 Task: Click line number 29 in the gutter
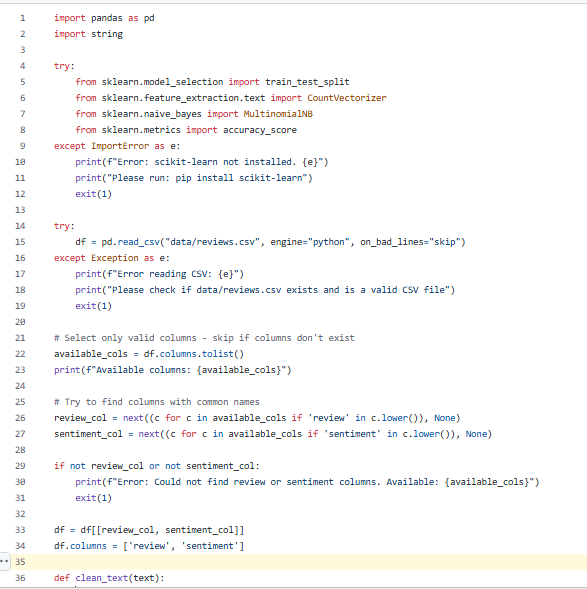point(20,466)
